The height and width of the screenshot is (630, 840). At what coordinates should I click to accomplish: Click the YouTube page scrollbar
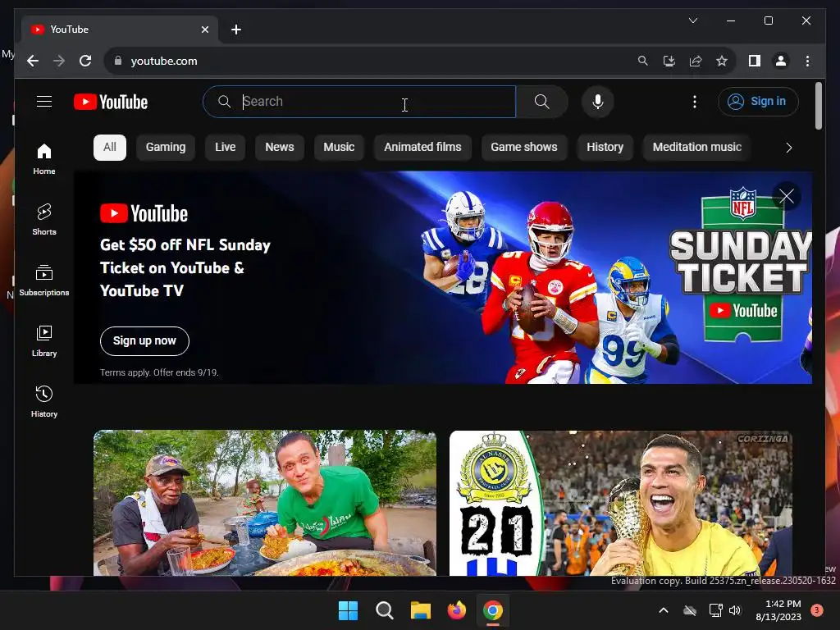(x=819, y=106)
